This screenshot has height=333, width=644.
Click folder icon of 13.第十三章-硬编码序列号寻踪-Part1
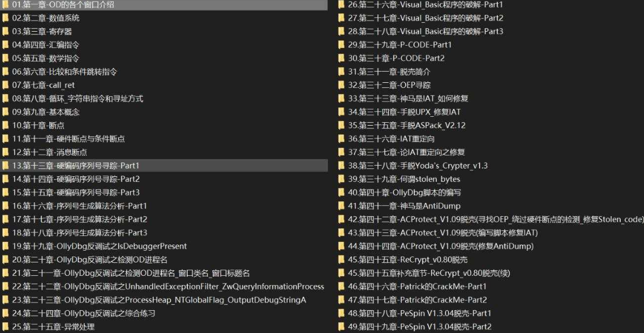tap(6, 166)
